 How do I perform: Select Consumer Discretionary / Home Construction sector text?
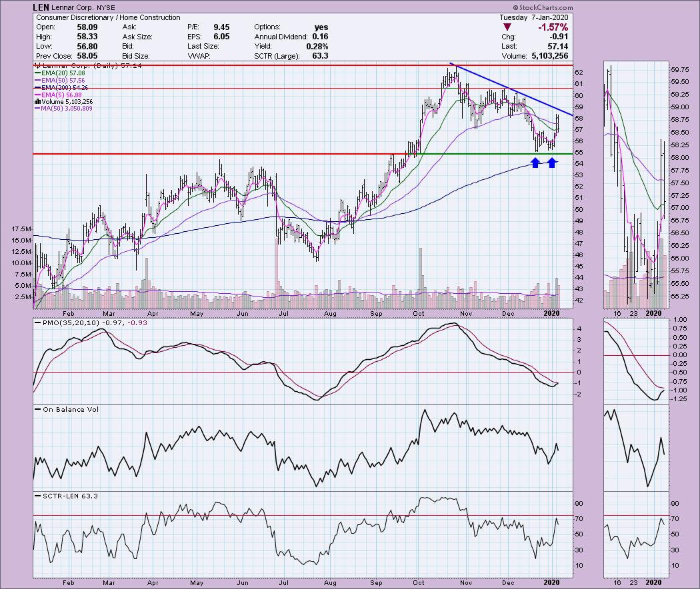(108, 17)
